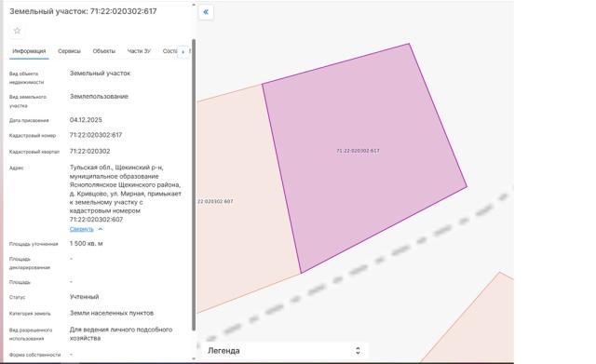Click the scroll-up arrow above the panel scrollbar

(x=194, y=5)
